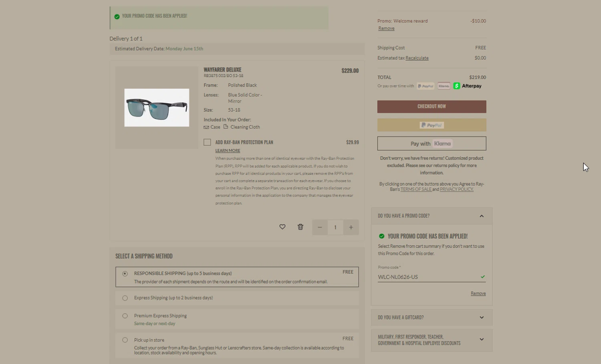601x364 pixels.
Task: Click the Cleaning Cloth included item icon
Action: click(226, 127)
